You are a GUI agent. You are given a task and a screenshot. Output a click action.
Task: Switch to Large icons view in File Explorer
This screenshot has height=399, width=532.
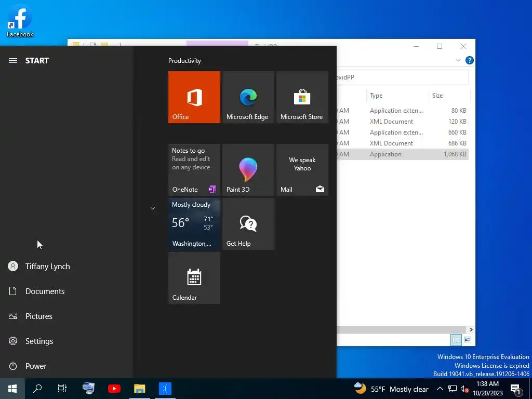pos(468,340)
